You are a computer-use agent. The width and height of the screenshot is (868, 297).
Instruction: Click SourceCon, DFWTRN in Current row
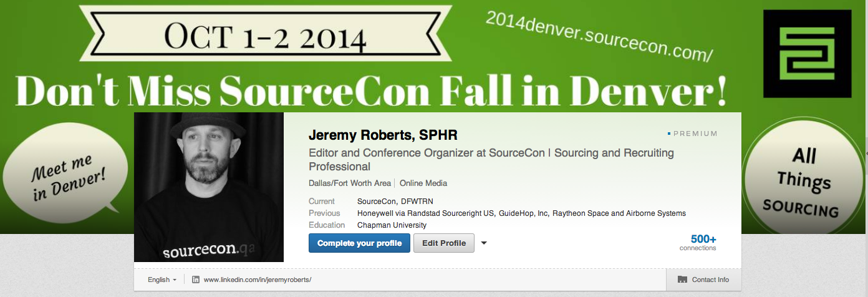395,202
